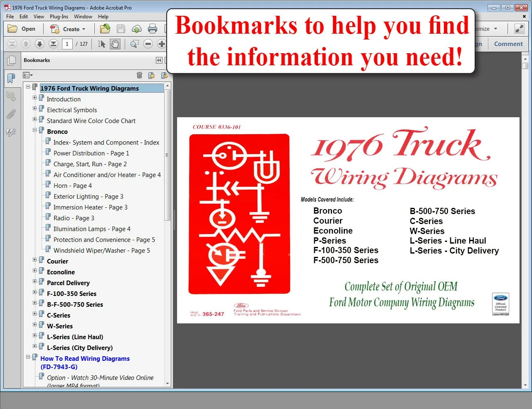Screen dimensions: 532x409
Task: Select the Hand pan tool
Action: click(115, 44)
